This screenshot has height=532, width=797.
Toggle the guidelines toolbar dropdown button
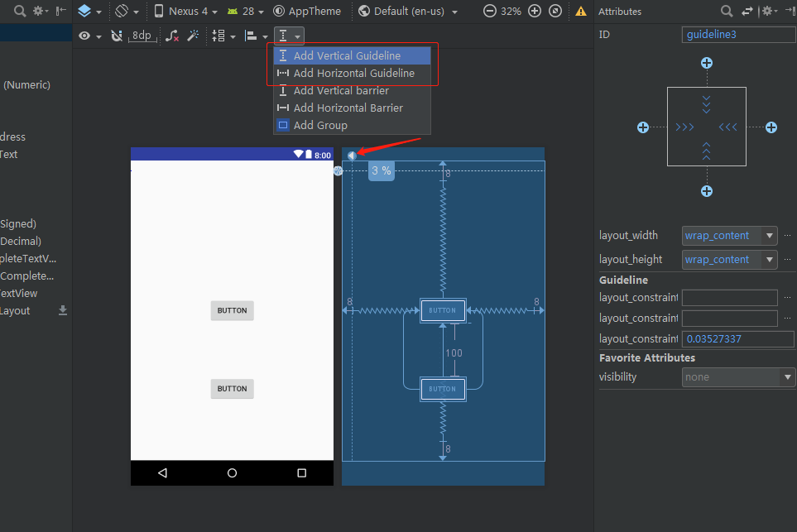coord(289,36)
